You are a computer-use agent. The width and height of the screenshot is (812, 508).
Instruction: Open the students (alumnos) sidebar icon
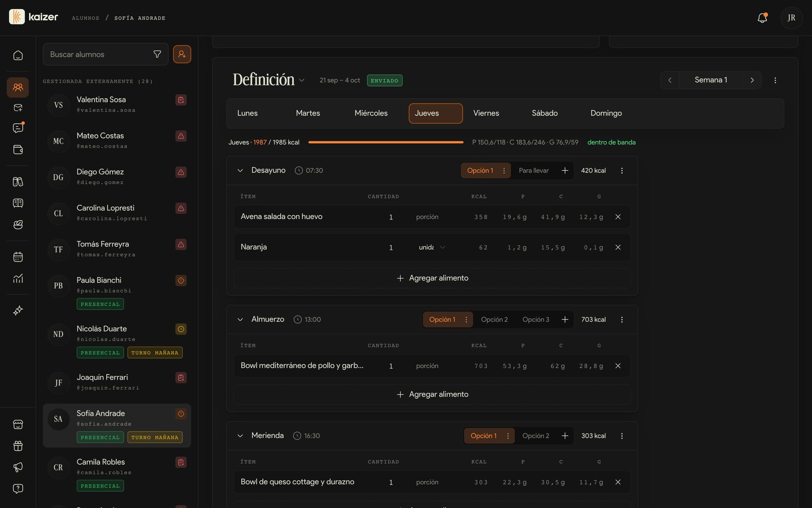pos(18,87)
